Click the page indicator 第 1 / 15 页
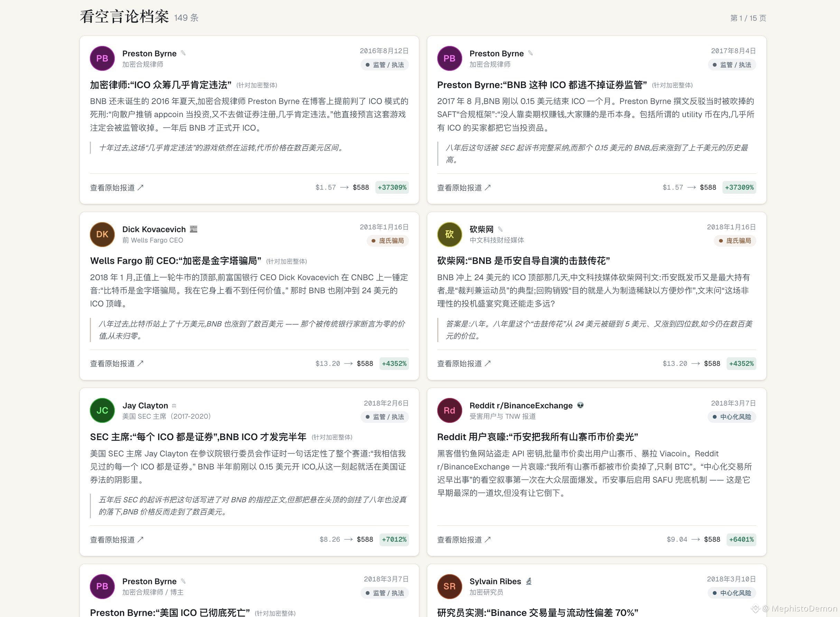Image resolution: width=840 pixels, height=617 pixels. [x=748, y=18]
